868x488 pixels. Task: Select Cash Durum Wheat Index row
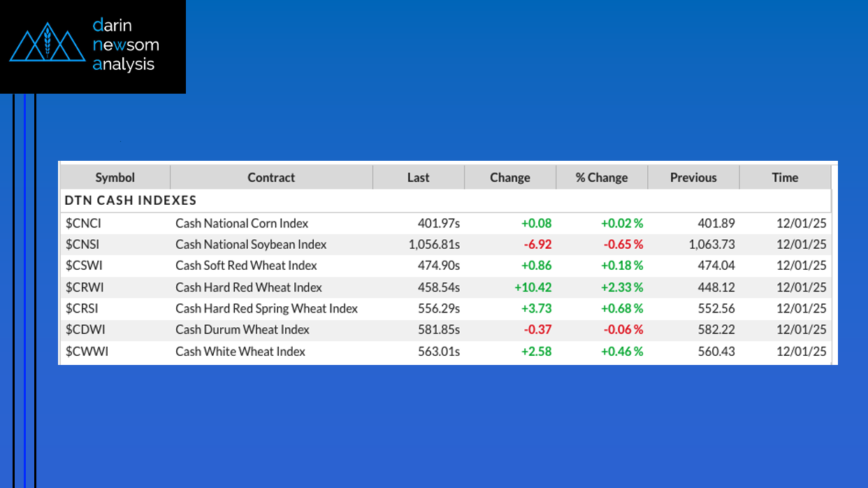point(242,329)
